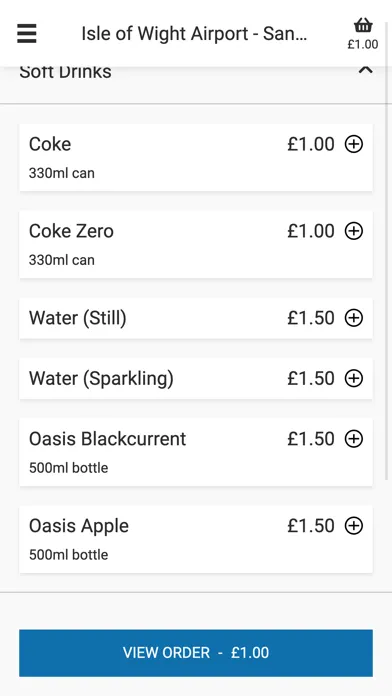Click the £1.50 price of Oasis Apple
392x696 pixels.
click(x=311, y=526)
